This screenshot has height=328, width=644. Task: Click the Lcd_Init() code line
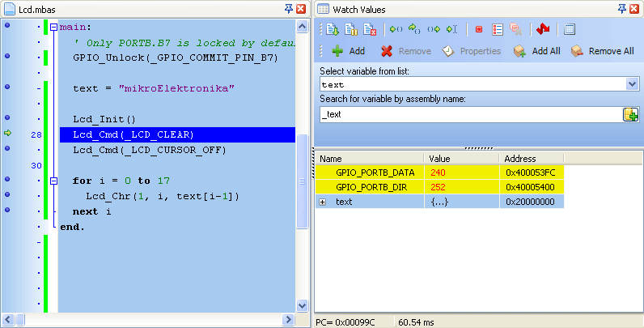(x=104, y=120)
